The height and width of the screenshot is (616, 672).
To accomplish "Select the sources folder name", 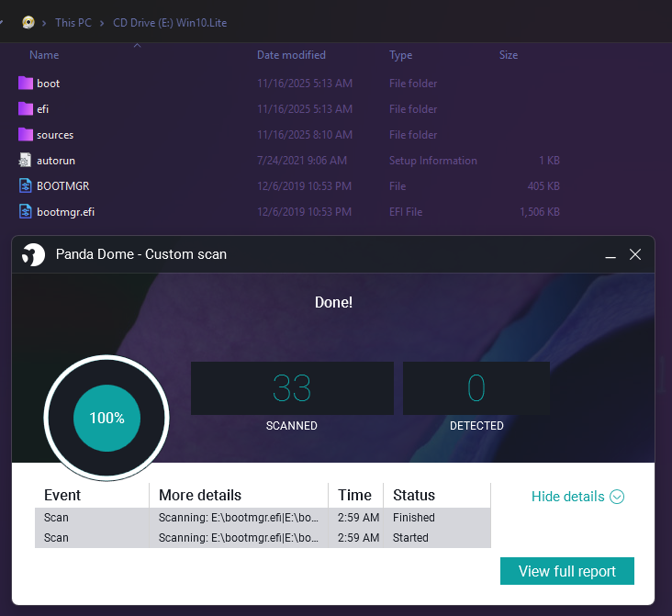I will 55,135.
